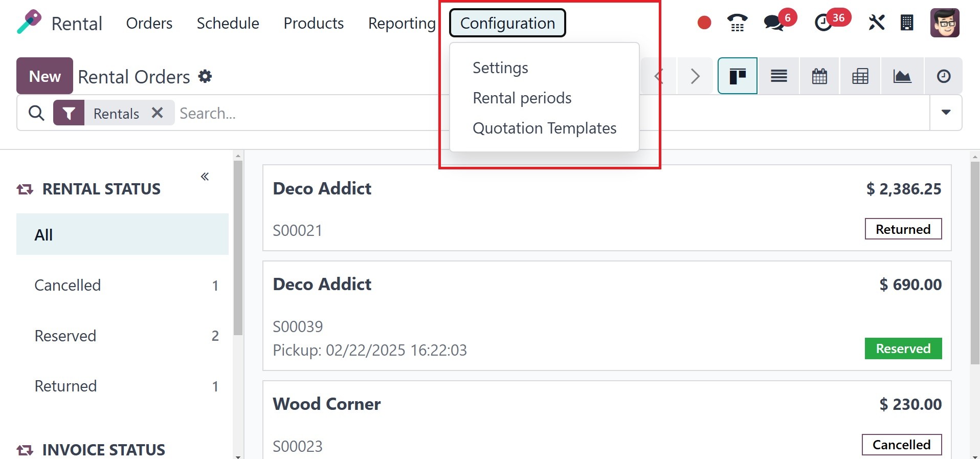Switch to the list view

point(778,76)
